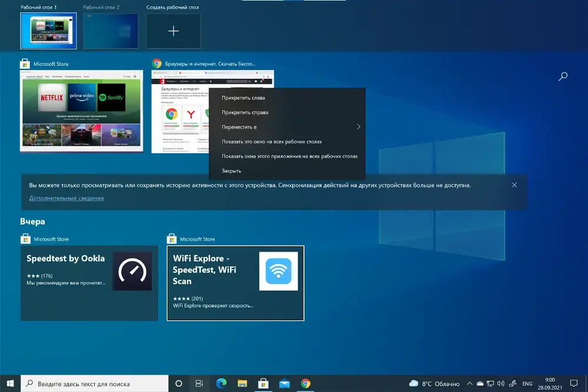Open the weather widget showing 8°C Облачно
Image resolution: width=588 pixels, height=392 pixels.
pos(435,383)
